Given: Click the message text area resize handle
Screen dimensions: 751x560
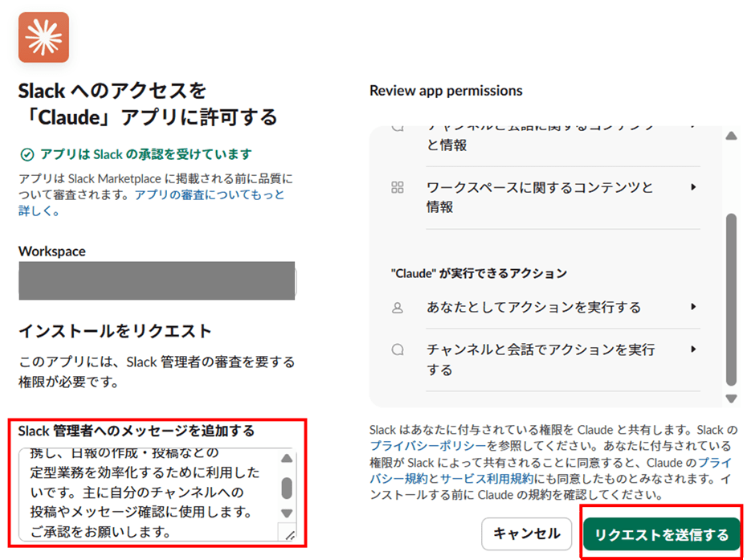Looking at the screenshot, I should point(289,535).
